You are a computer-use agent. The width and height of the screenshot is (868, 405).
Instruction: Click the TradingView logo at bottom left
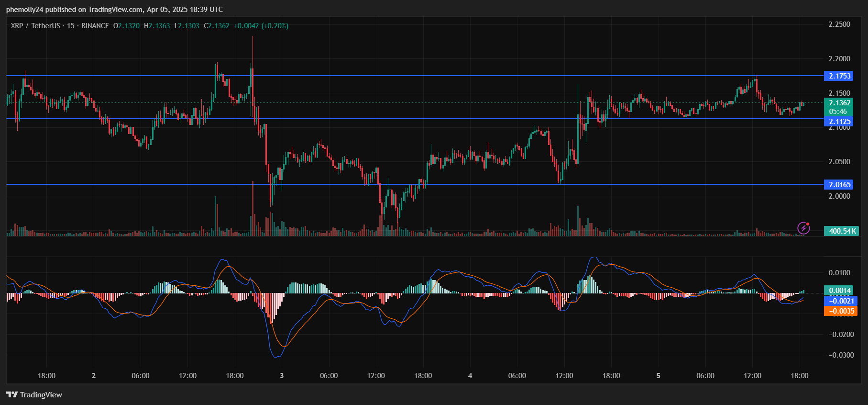(34, 394)
